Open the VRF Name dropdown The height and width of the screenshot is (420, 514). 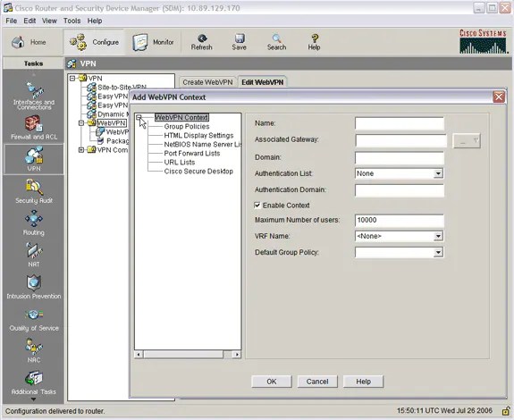438,236
